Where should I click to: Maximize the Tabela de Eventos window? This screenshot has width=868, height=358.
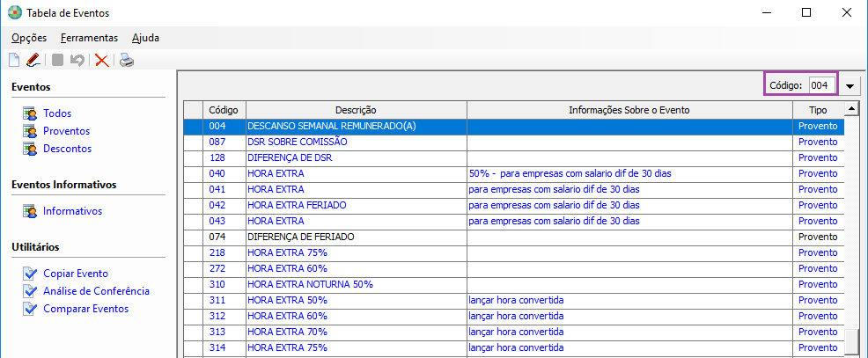(x=806, y=12)
